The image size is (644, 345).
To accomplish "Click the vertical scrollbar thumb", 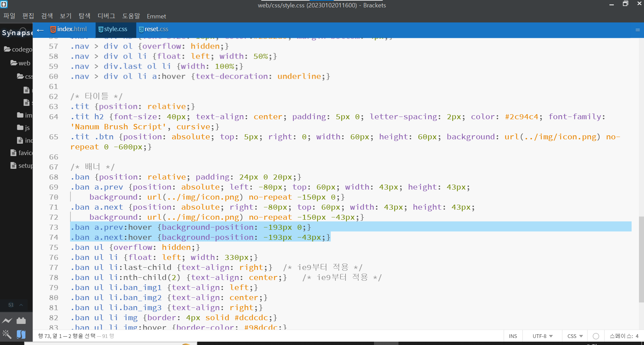I will [x=641, y=259].
